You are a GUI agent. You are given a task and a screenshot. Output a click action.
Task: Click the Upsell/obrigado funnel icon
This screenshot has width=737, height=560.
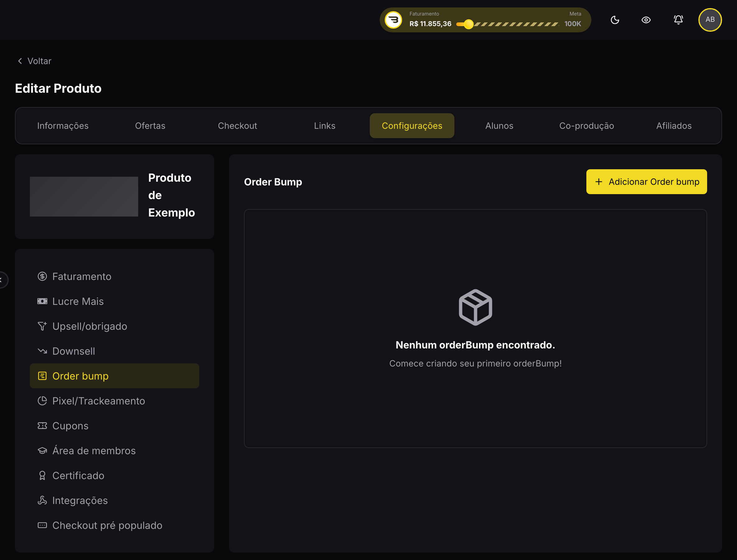[42, 326]
